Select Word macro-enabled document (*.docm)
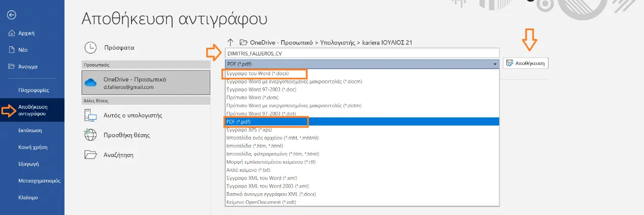644x215 pixels. 362,81
